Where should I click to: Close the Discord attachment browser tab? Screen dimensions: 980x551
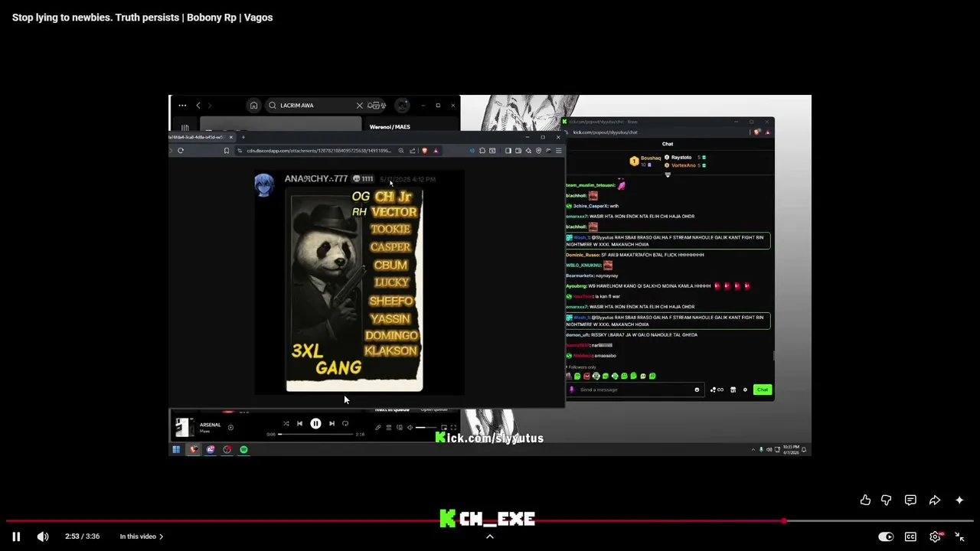click(232, 137)
